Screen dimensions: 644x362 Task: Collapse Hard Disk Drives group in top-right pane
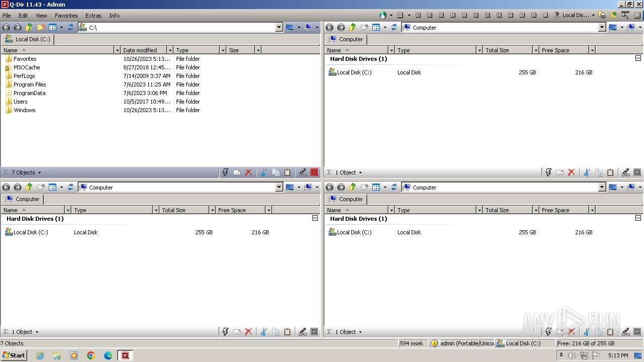[638, 58]
